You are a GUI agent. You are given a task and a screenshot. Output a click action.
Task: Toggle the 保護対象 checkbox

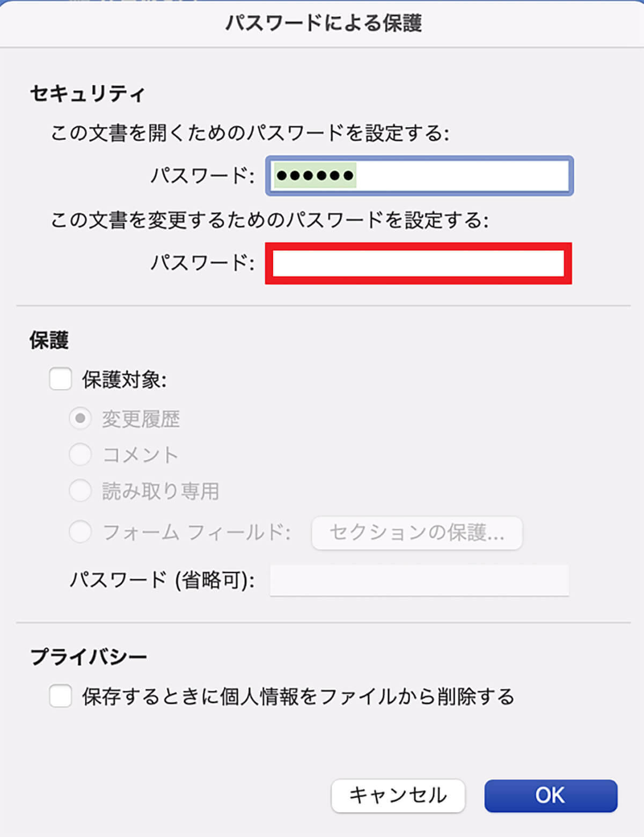[x=61, y=379]
